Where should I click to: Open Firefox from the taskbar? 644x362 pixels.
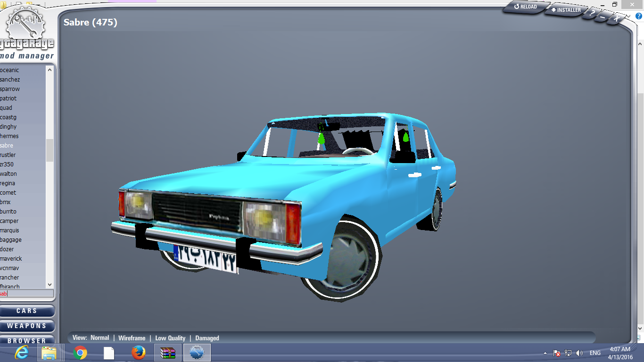(x=139, y=353)
